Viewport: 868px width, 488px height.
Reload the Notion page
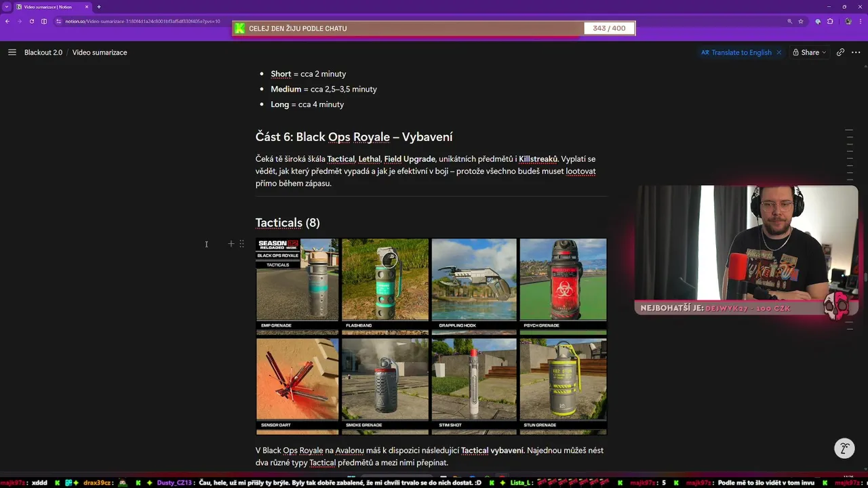(31, 21)
